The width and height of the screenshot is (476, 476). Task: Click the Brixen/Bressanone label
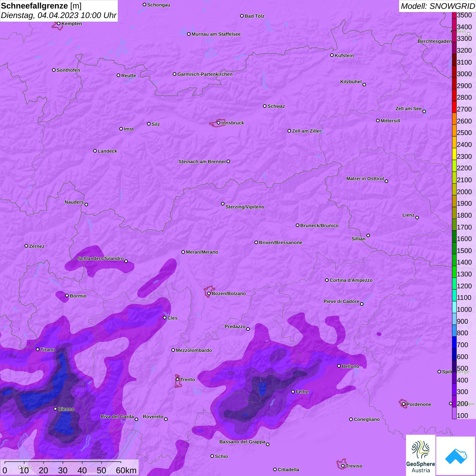click(280, 242)
